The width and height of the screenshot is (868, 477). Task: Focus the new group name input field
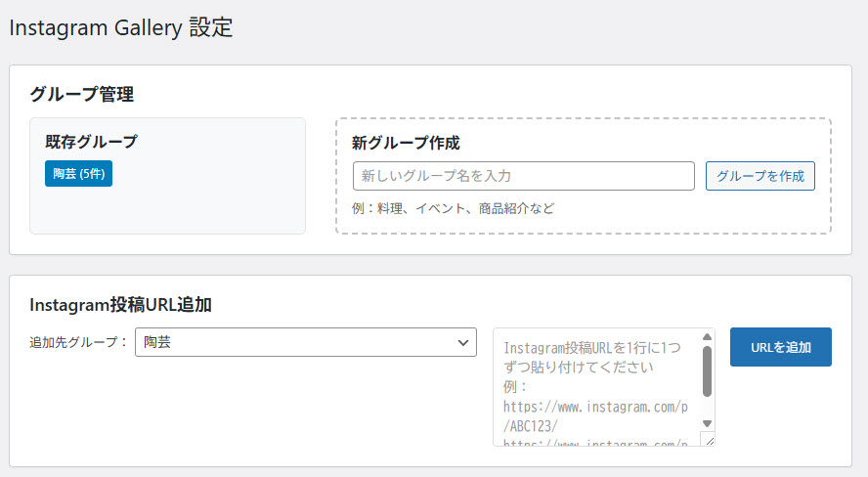pyautogui.click(x=523, y=176)
